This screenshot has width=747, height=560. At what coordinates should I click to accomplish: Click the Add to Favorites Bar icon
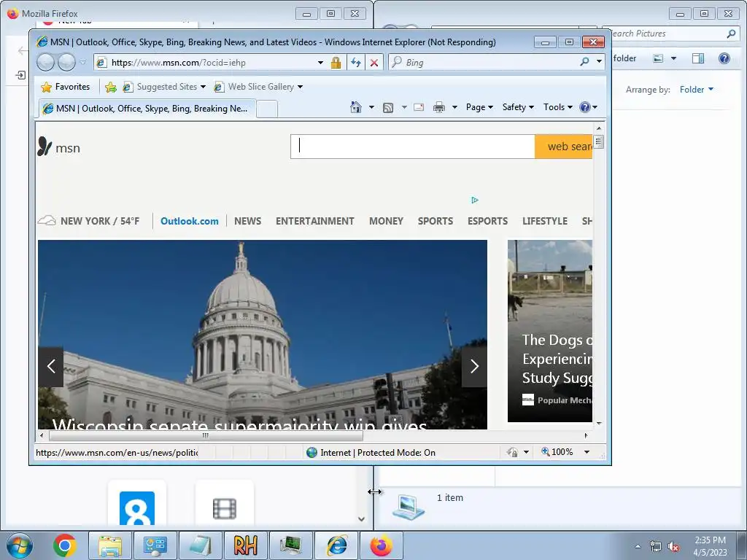[111, 87]
